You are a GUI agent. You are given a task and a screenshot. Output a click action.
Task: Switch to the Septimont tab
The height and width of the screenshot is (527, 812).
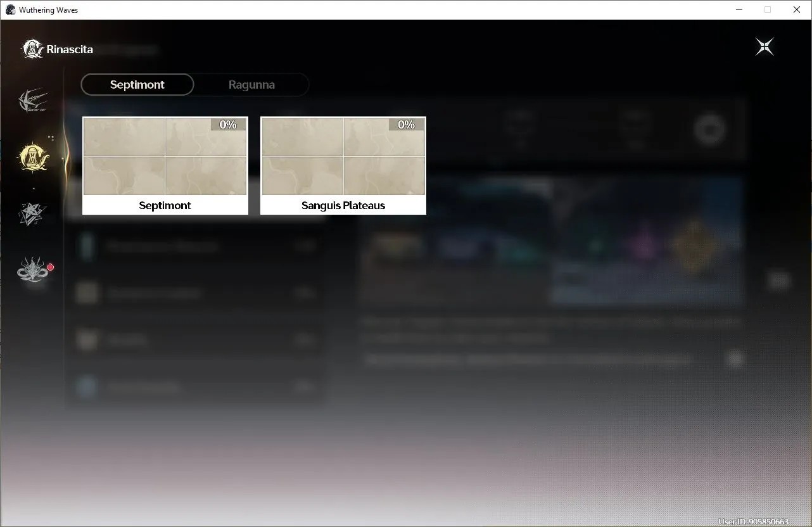(x=137, y=85)
